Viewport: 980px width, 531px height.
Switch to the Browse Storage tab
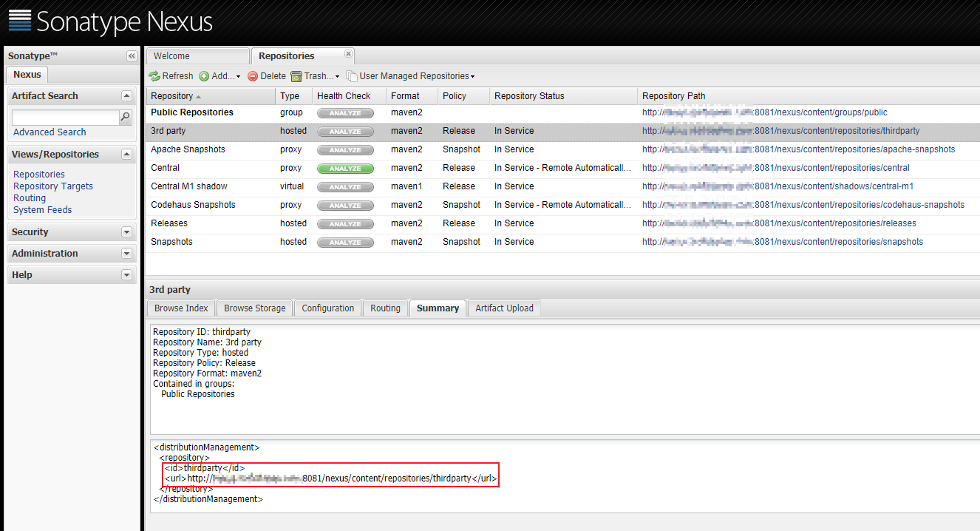coord(255,308)
